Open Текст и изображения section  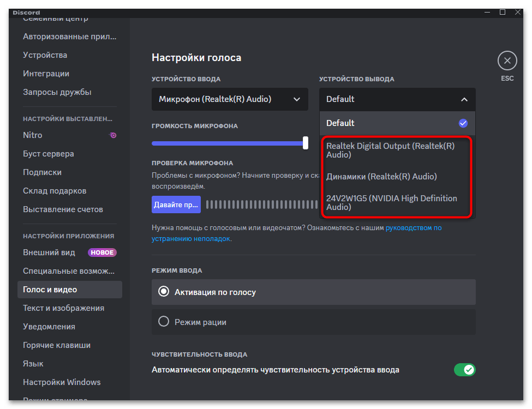tap(69, 308)
